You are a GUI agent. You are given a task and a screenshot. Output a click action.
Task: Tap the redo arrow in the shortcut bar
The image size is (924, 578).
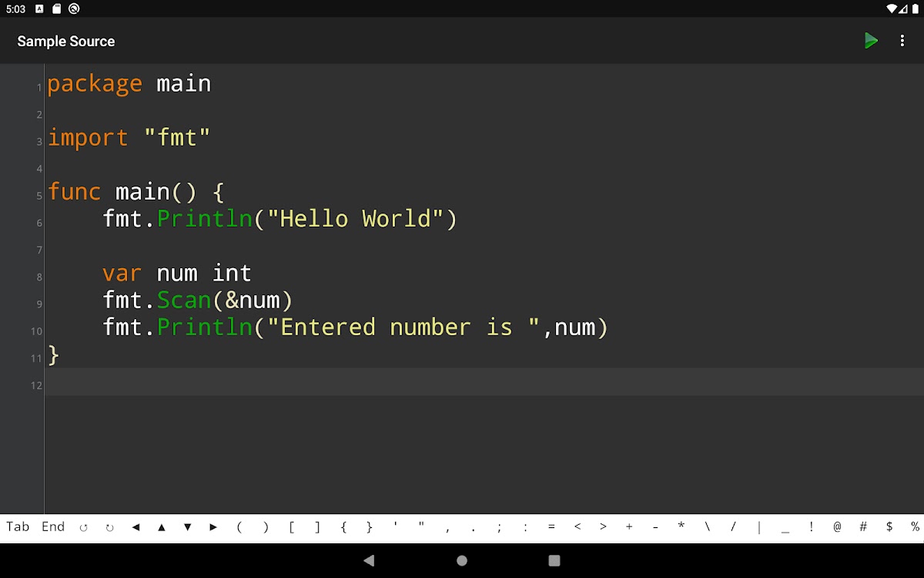point(109,527)
